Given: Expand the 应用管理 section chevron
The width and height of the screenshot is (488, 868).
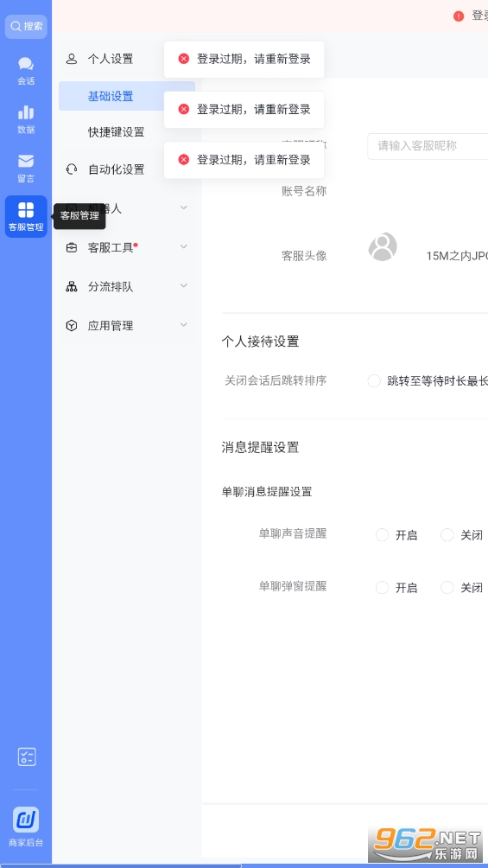Looking at the screenshot, I should pos(184,325).
